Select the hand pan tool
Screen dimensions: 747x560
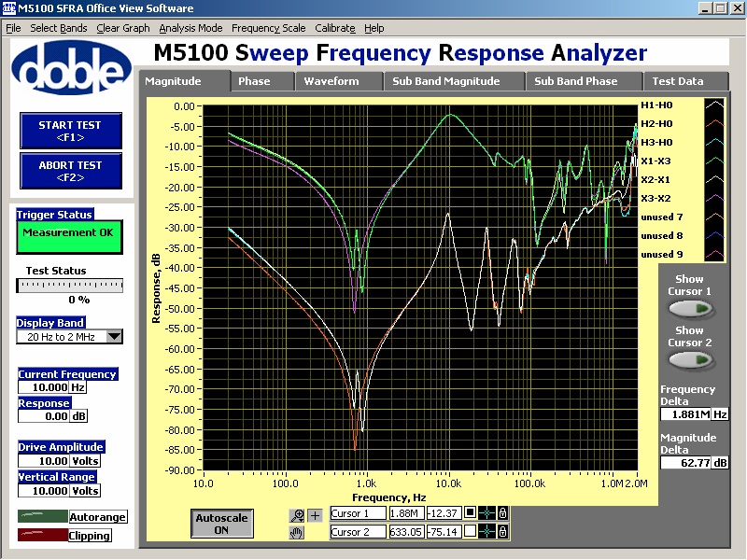[x=297, y=532]
